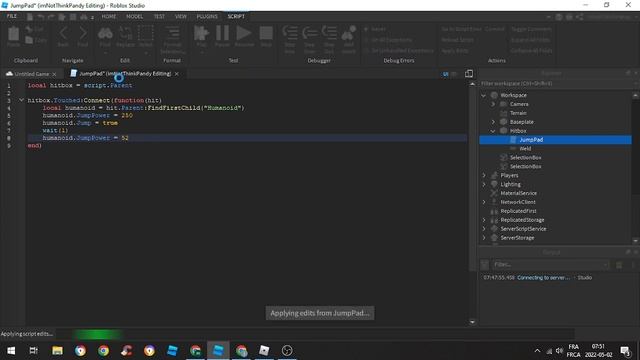Click the Replace tool icon
Screen dimensions: 640x360
(x=125, y=33)
